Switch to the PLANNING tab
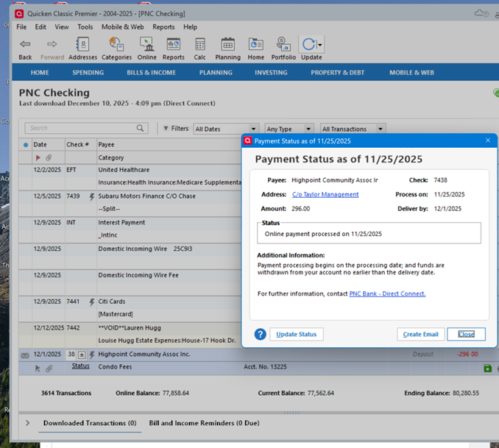 click(216, 73)
